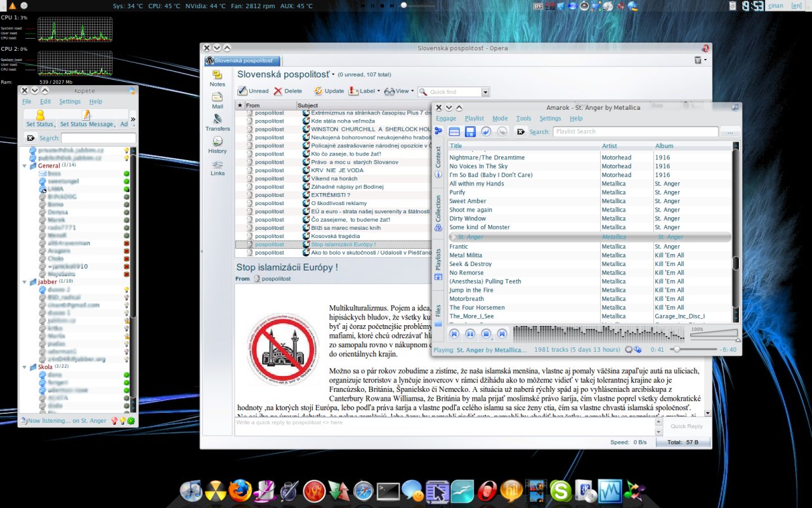This screenshot has height=508, width=812.
Task: Click the Unread button in Opera feed toolbar
Action: (253, 91)
